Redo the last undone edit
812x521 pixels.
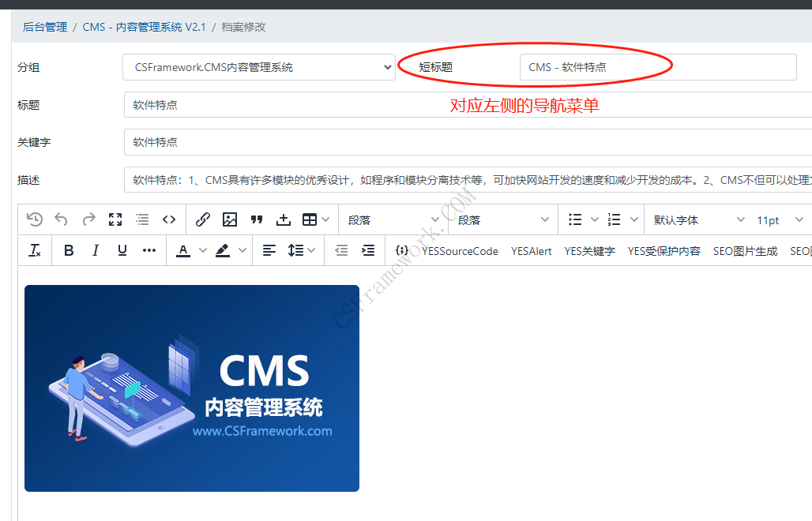[x=88, y=219]
